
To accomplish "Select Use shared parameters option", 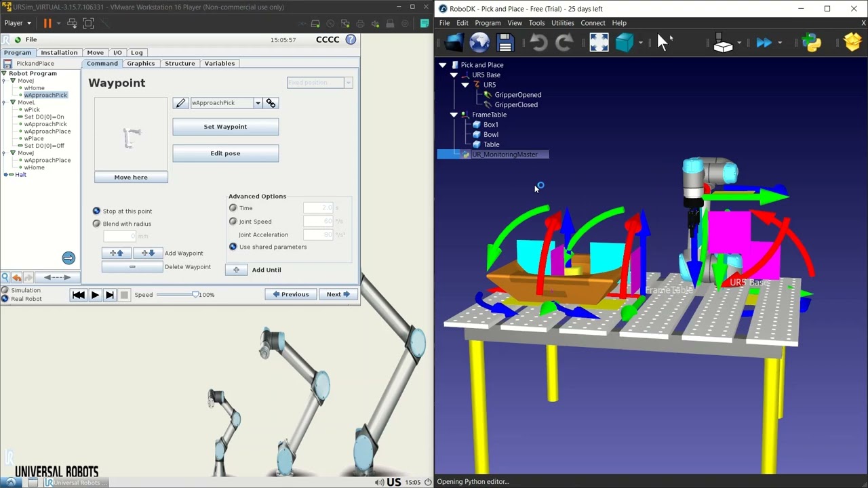I will [233, 247].
